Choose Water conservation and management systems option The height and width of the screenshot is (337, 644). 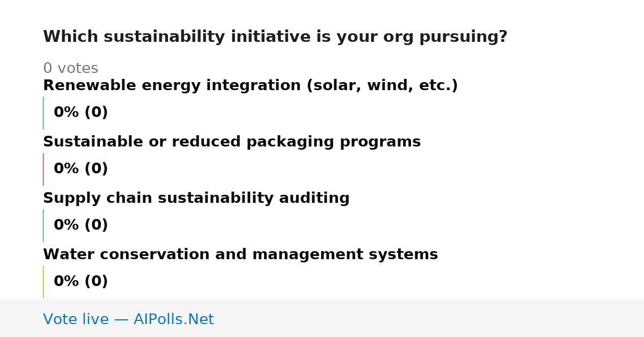[x=240, y=255]
